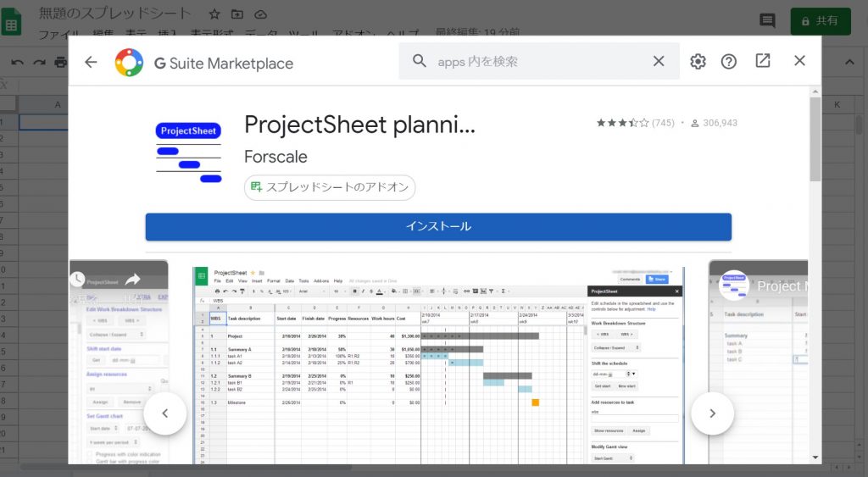The height and width of the screenshot is (477, 868).
Task: Open the right Project video thumbnail
Action: [758, 362]
